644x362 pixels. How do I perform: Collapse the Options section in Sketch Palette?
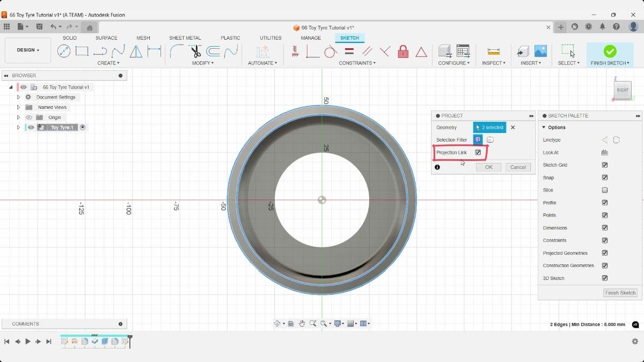[x=544, y=128]
